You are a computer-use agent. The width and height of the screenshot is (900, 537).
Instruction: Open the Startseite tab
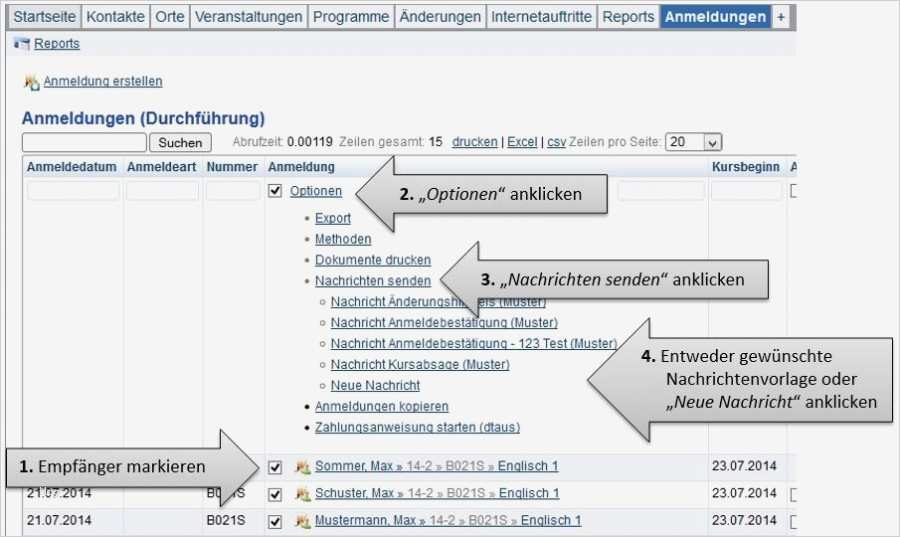coord(44,17)
